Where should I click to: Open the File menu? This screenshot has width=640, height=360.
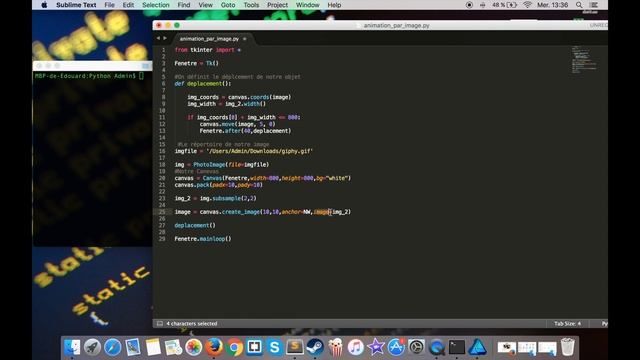tap(109, 5)
